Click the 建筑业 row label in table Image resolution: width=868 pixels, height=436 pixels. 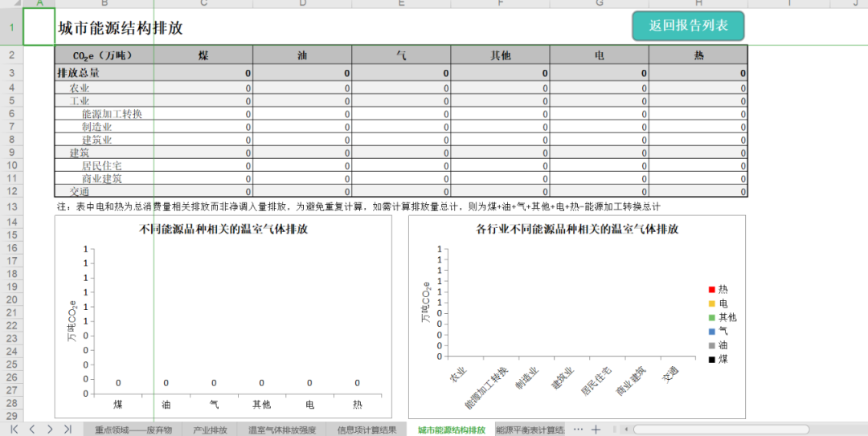tap(97, 140)
